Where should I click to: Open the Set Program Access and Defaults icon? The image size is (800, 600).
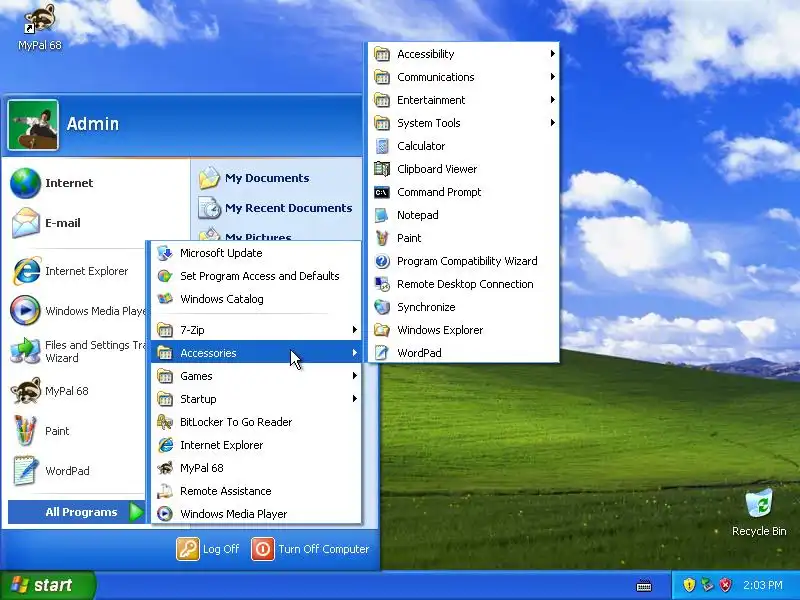point(165,276)
